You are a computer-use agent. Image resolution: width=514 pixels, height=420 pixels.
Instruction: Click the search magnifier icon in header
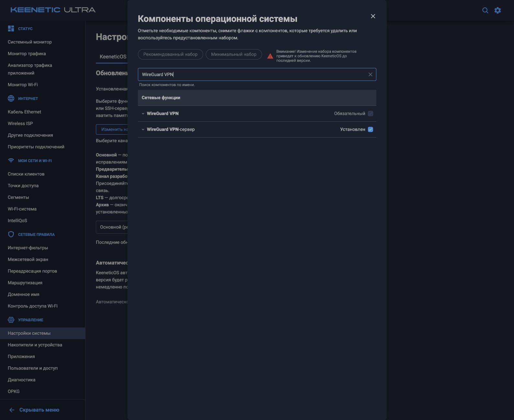[485, 10]
